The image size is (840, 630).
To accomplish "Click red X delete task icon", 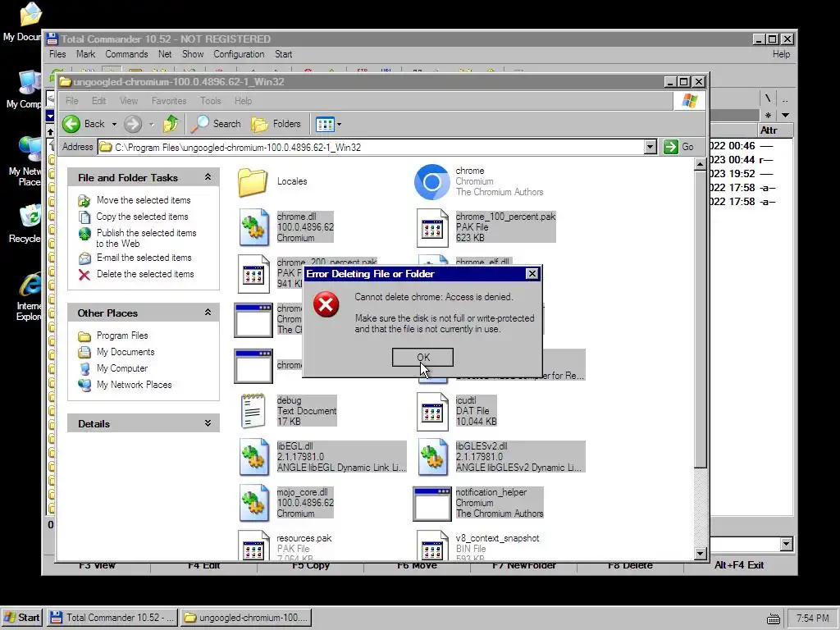I will [x=84, y=274].
